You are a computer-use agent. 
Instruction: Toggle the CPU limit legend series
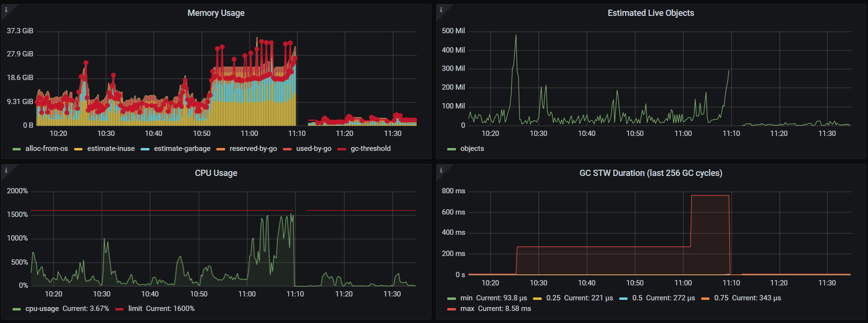135,309
